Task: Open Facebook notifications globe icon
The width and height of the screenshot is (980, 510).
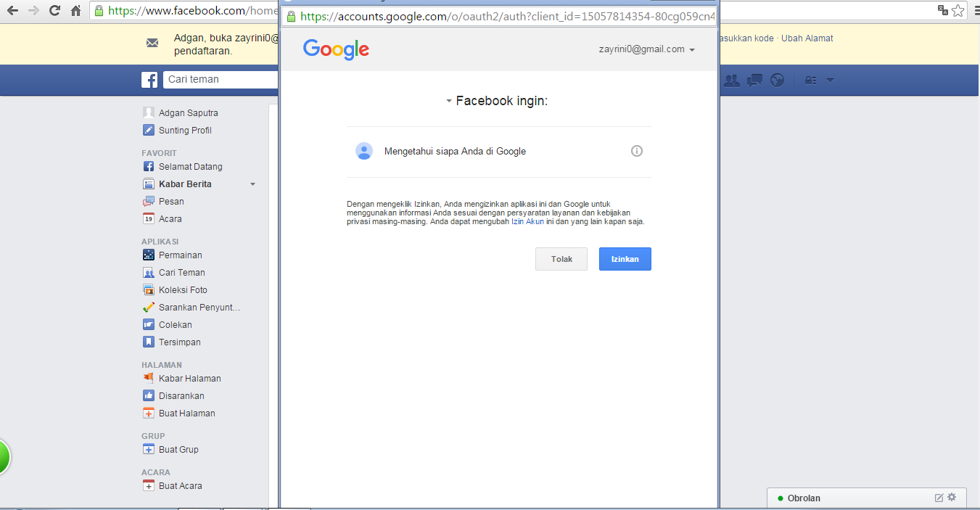Action: (778, 81)
